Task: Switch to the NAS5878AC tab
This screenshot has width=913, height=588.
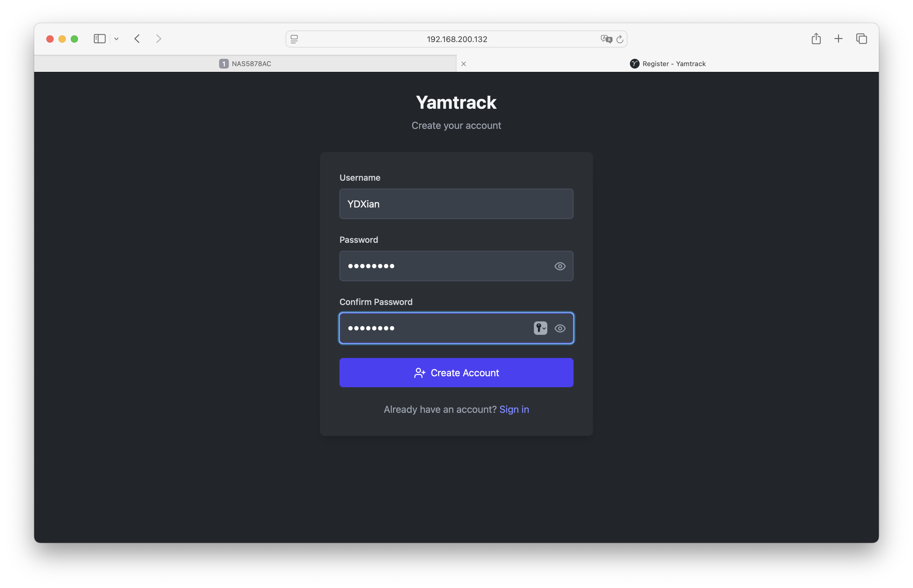Action: (245, 64)
